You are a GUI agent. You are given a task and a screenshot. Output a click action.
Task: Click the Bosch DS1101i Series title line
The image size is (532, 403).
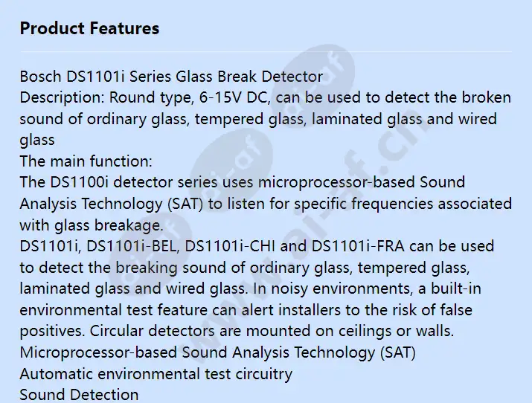(171, 77)
